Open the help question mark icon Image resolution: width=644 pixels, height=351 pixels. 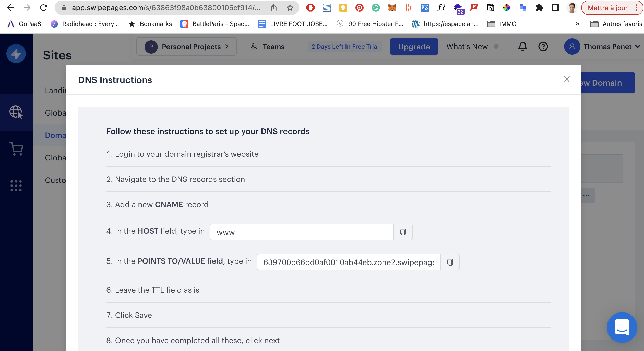coord(543,46)
